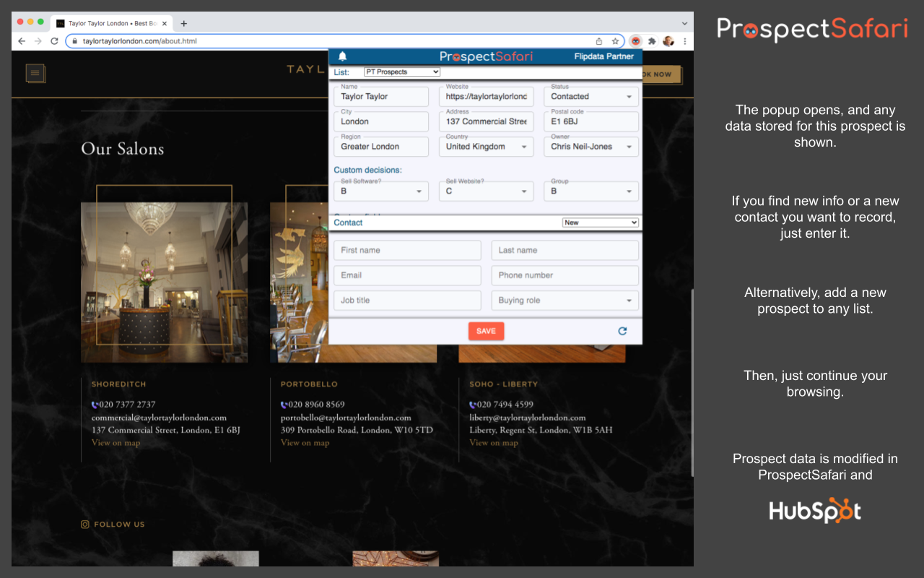Bookmark this page with the star icon
The image size is (924, 578).
[615, 41]
